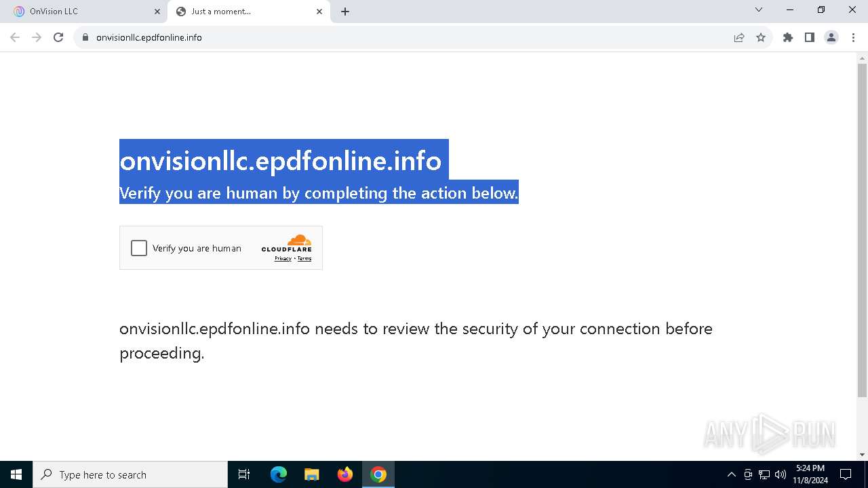Reload the current page
This screenshot has height=488, width=868.
[58, 37]
